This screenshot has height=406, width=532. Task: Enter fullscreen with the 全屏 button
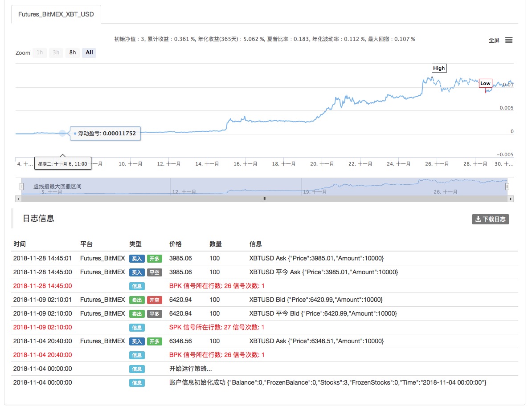coord(494,41)
